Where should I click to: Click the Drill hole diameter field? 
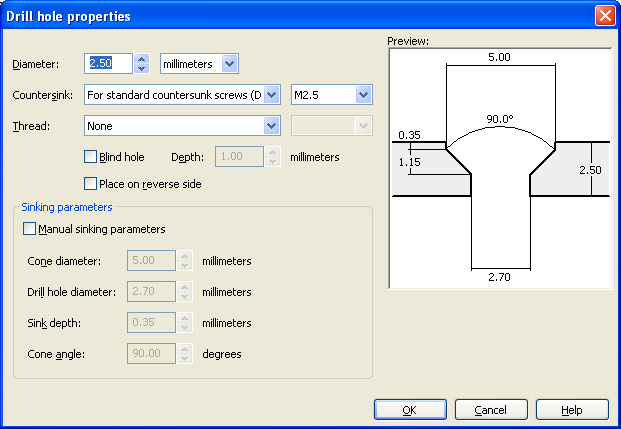[151, 292]
